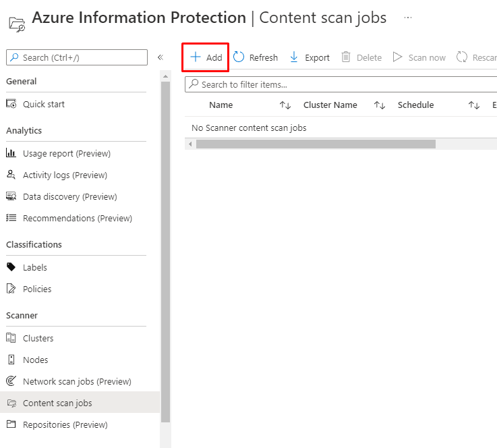Image resolution: width=497 pixels, height=448 pixels.
Task: Click the horizontal table scrollbar
Action: click(x=316, y=144)
